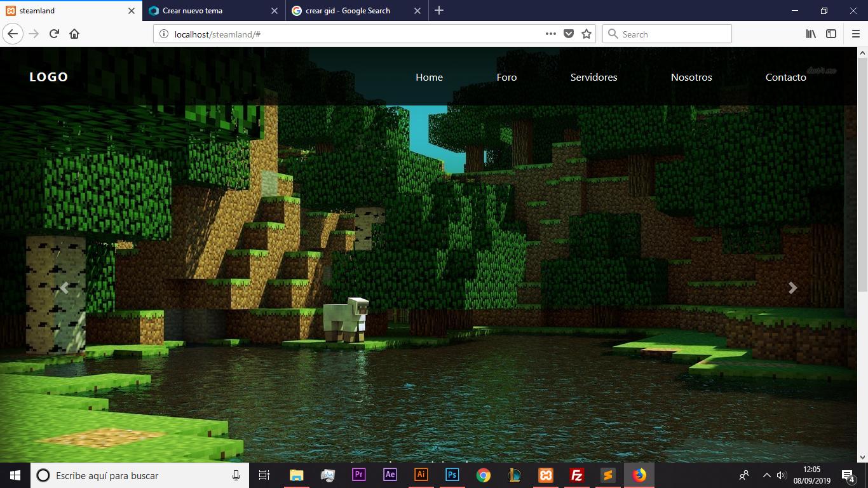This screenshot has height=488, width=868.
Task: Show site information icon in address bar
Action: pyautogui.click(x=163, y=34)
